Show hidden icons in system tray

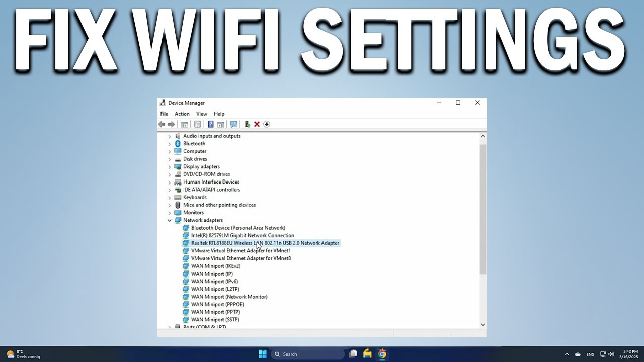point(567,354)
